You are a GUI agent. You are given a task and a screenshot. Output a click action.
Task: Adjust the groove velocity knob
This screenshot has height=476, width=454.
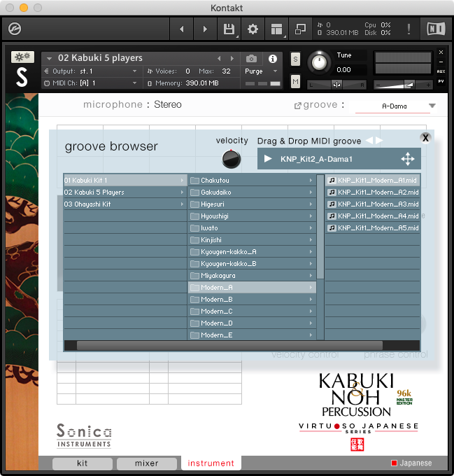(x=231, y=159)
